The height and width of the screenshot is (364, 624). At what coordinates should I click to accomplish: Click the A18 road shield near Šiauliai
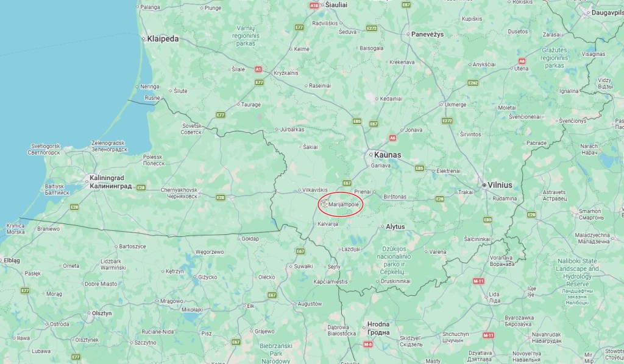314,5
